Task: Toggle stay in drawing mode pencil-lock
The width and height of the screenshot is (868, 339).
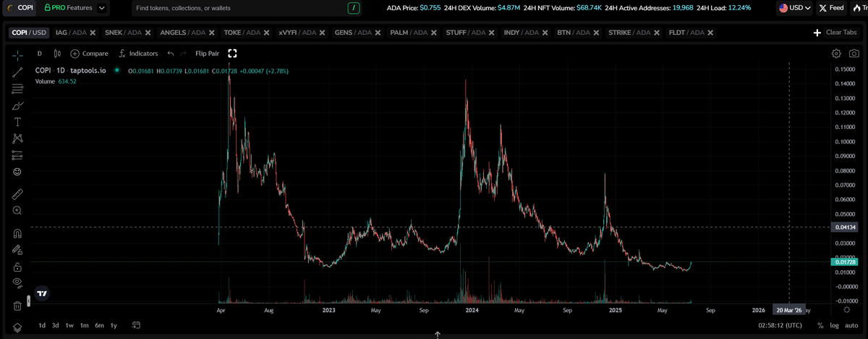Action: click(17, 250)
